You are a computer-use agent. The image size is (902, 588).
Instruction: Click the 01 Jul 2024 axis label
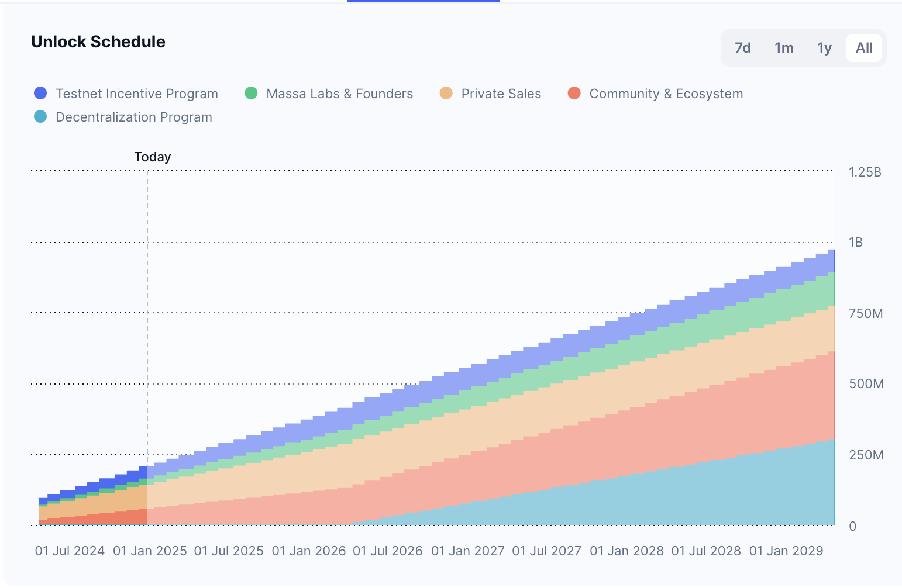pos(70,551)
